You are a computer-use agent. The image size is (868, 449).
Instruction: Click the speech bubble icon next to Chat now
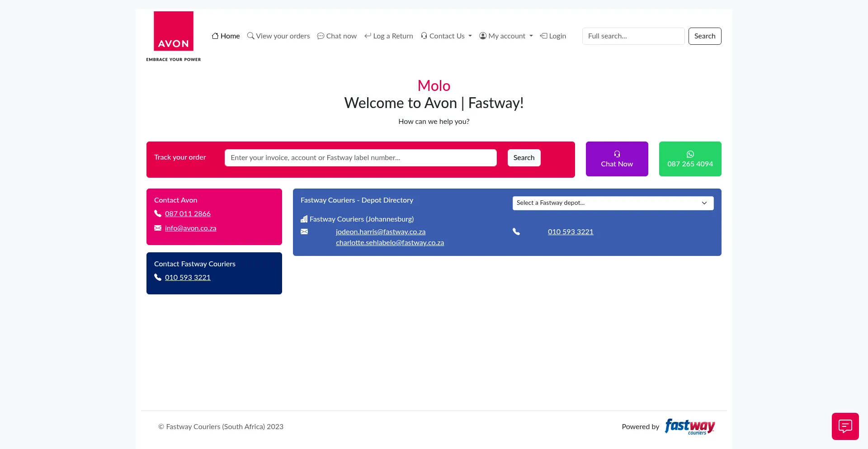(321, 36)
